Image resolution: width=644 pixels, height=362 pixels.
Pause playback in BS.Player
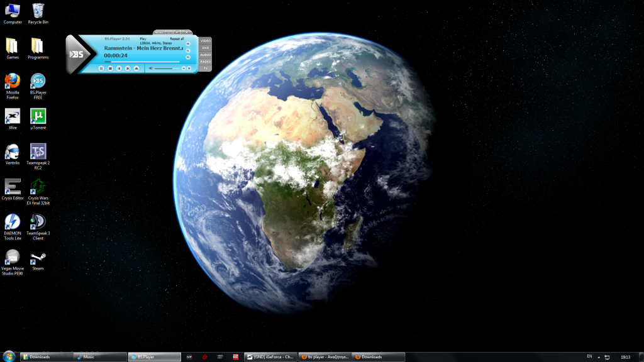101,68
